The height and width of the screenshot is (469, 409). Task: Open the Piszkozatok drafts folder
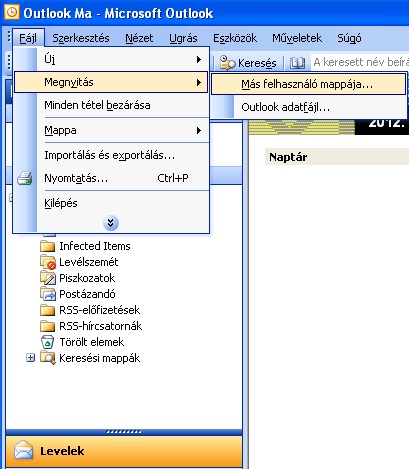(87, 278)
